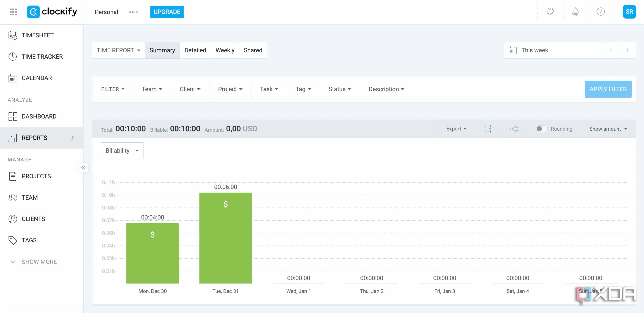This screenshot has width=644, height=313.
Task: Open the integrations puzzle piece icon
Action: pos(550,12)
